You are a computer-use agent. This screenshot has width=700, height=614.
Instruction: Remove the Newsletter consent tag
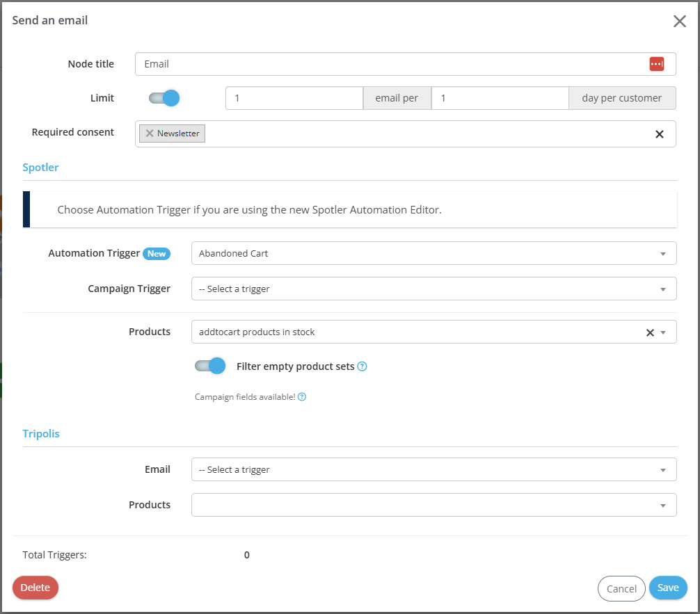coord(150,134)
